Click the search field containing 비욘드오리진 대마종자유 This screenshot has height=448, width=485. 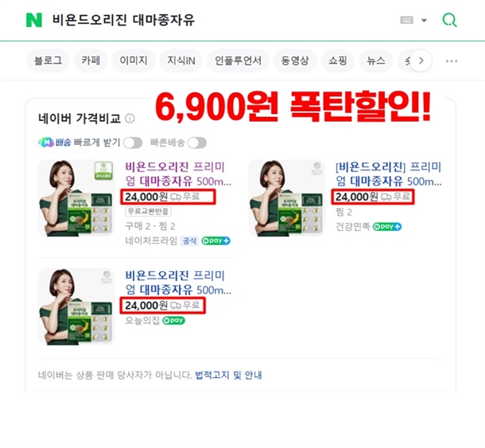click(x=216, y=20)
